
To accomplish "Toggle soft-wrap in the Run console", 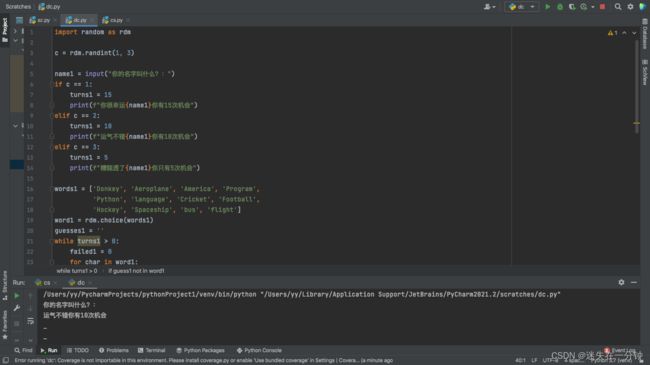I will pos(31,321).
